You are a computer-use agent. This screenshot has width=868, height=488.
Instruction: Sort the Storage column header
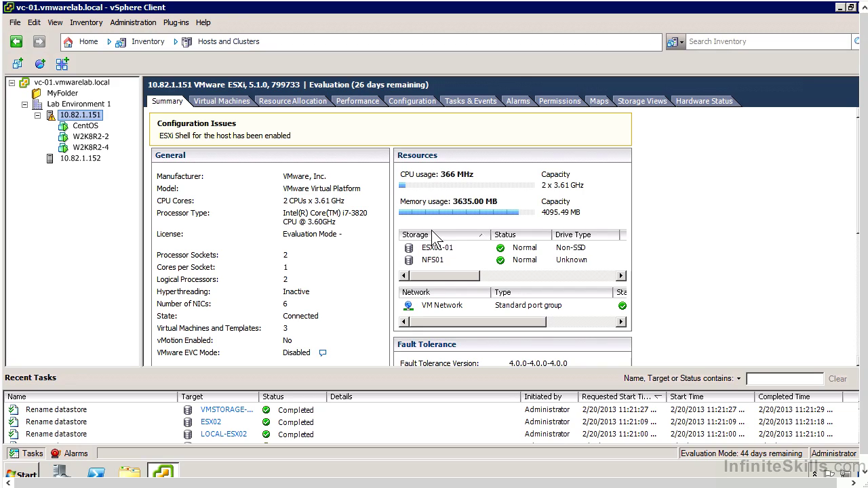[x=444, y=235]
